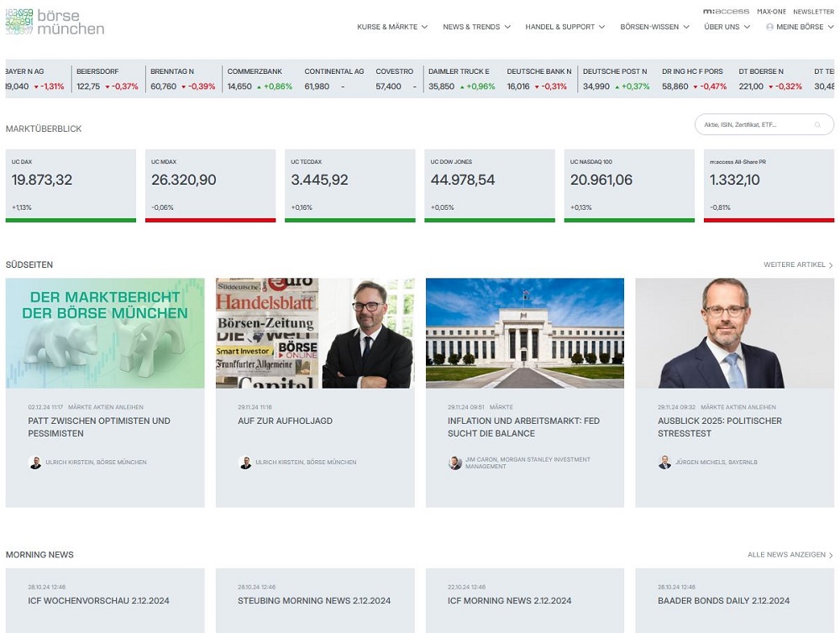Click Ulrich Kirstein avatar under Patt zwischen Optimisten
840x633 pixels.
tap(35, 463)
